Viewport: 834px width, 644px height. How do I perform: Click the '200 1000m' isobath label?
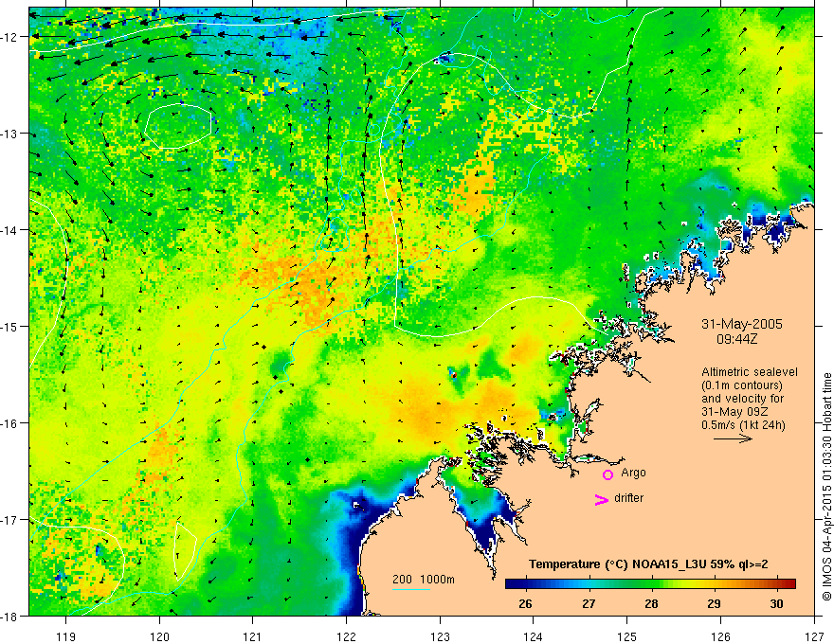424,580
